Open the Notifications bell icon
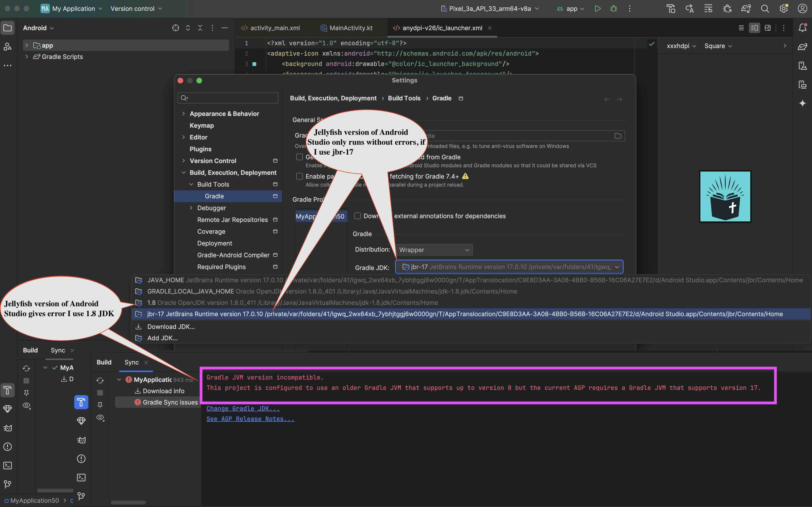Image resolution: width=812 pixels, height=507 pixels. (803, 28)
